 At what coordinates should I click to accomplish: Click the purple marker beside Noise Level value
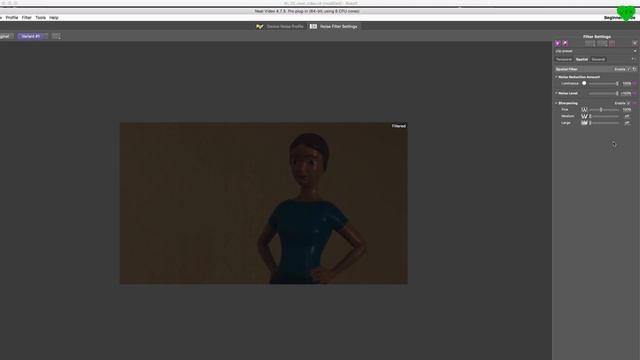pos(634,93)
